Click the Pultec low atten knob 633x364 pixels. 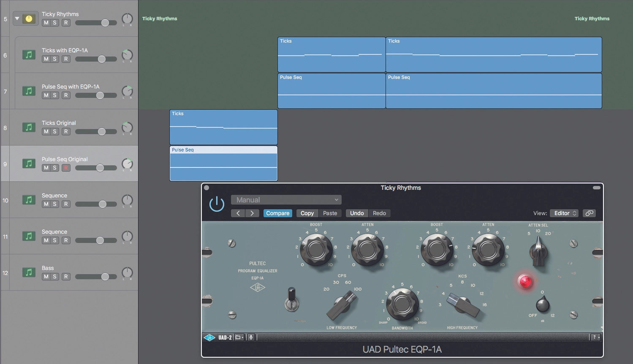tap(367, 250)
